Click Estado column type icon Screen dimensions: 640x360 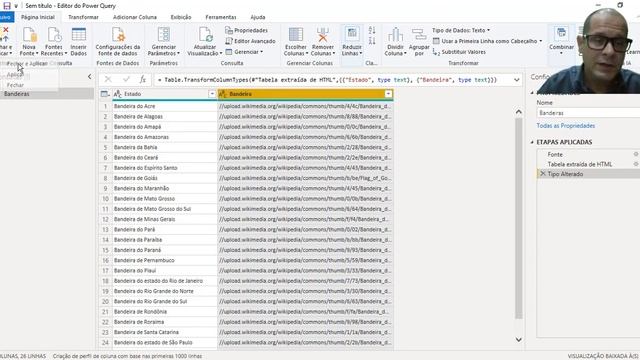pos(118,94)
